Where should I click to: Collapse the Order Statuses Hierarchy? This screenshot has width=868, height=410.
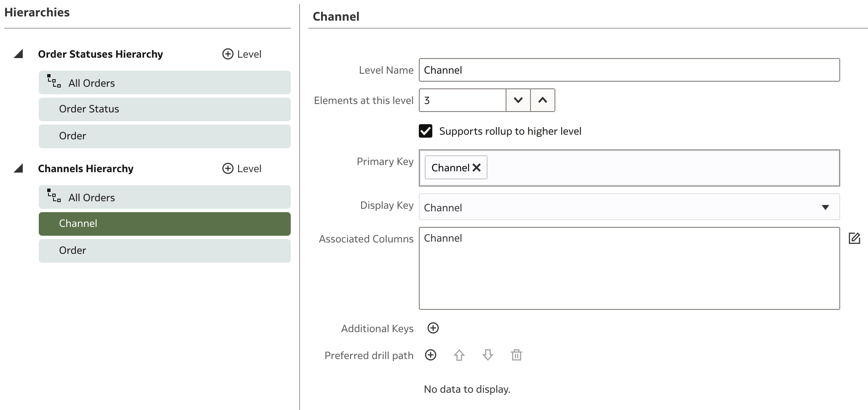point(18,54)
